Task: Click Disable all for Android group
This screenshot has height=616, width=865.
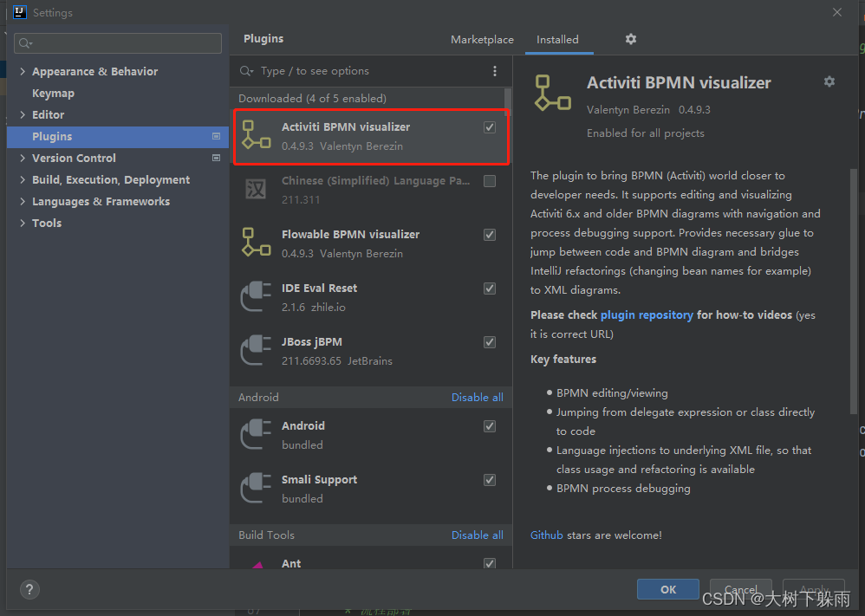Action: pos(478,398)
